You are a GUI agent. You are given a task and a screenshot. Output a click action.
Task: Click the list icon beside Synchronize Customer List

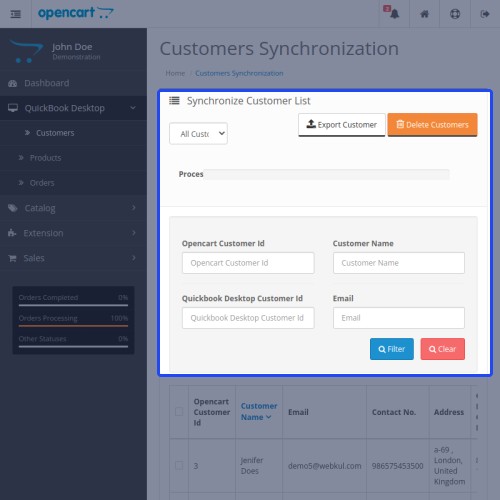click(174, 100)
